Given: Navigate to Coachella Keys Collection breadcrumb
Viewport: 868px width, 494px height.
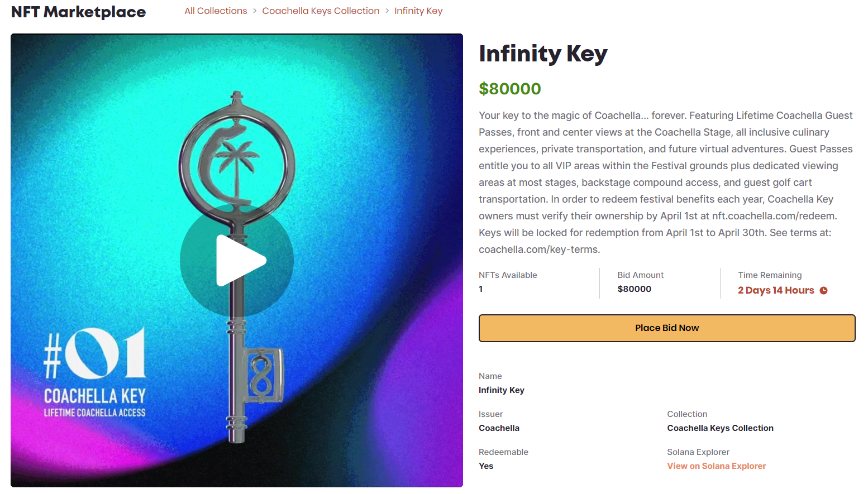Looking at the screenshot, I should pos(321,11).
